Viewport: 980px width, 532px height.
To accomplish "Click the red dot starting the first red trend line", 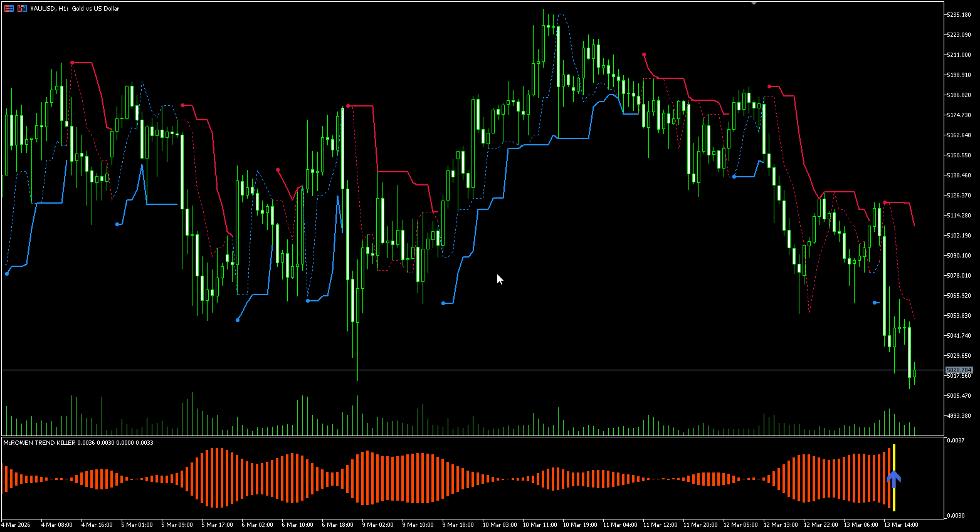I will pyautogui.click(x=72, y=63).
